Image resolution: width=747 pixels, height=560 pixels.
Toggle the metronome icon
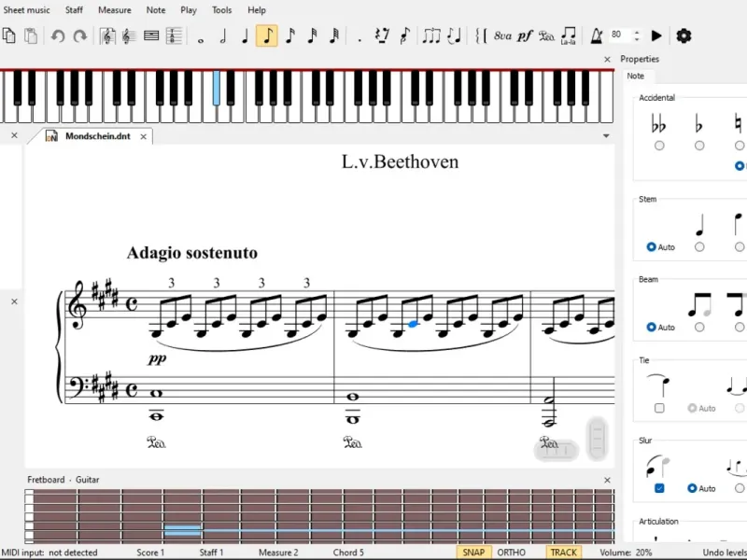pos(596,36)
